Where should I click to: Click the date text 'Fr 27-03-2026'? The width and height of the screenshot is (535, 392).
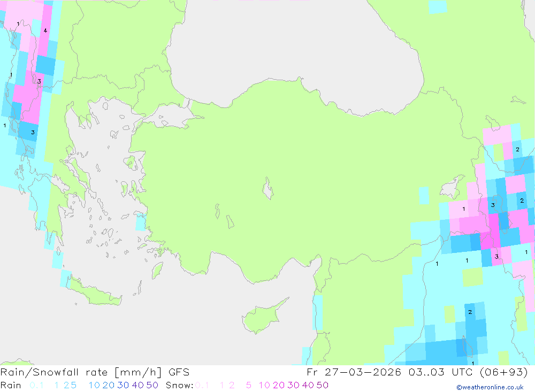pyautogui.click(x=354, y=372)
